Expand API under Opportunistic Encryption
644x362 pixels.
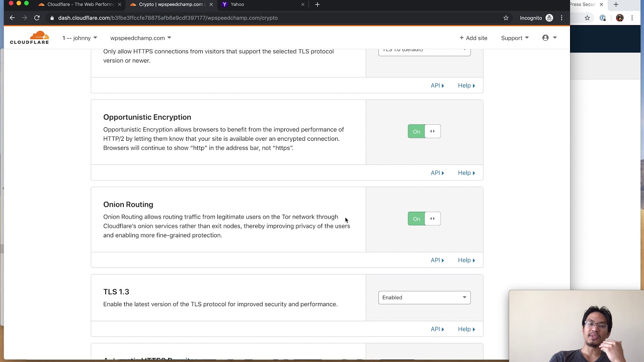pos(437,173)
